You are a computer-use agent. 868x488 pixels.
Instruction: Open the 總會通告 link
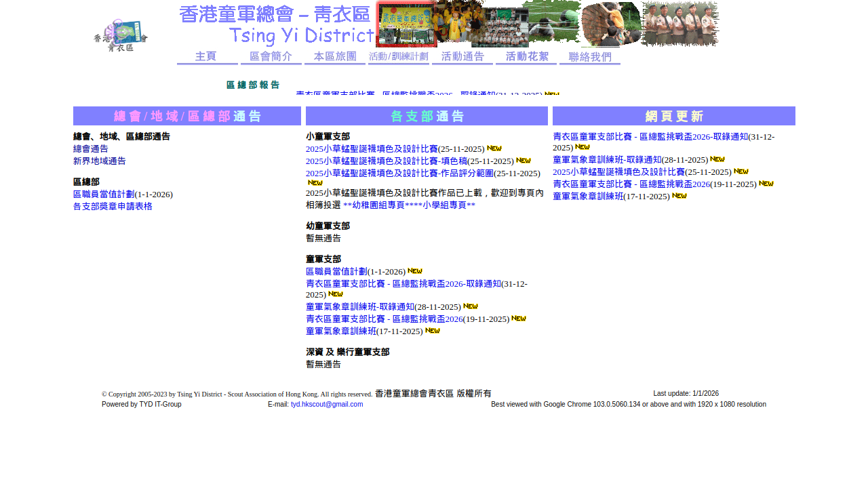tap(90, 148)
